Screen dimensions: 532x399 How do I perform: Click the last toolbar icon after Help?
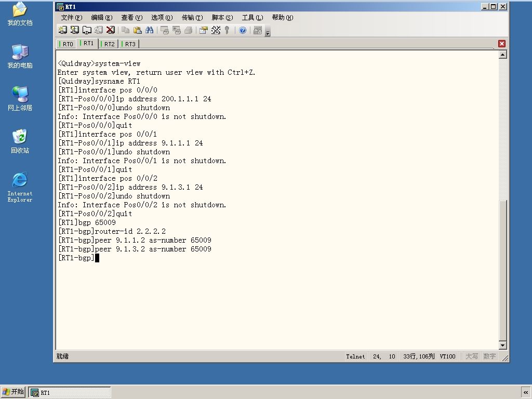pyautogui.click(x=258, y=30)
